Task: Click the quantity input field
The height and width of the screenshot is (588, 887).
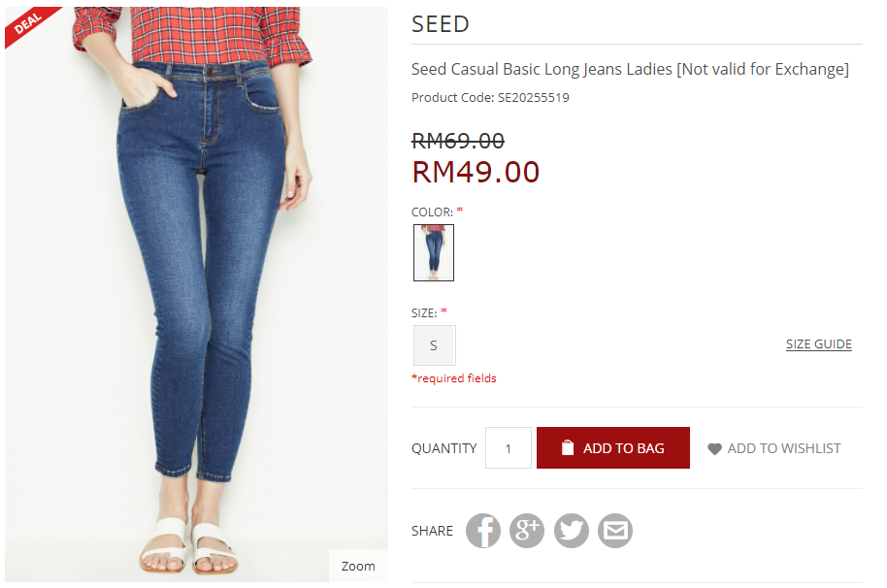Action: pyautogui.click(x=509, y=448)
